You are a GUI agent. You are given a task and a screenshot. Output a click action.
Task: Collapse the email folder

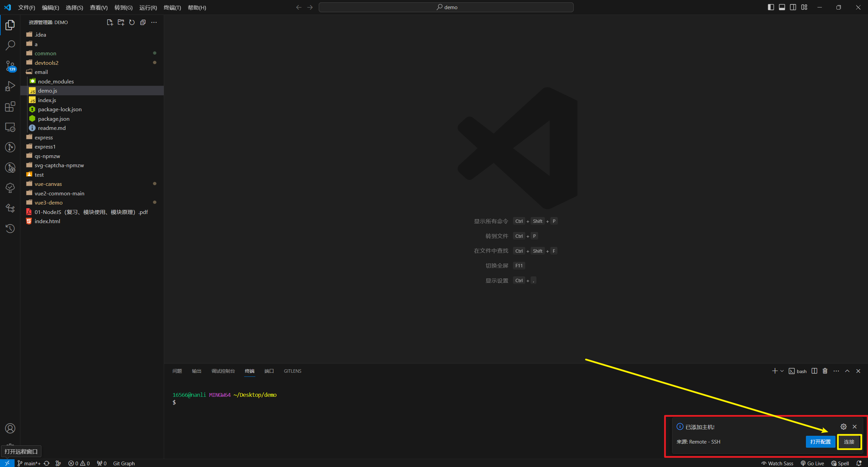(x=41, y=72)
